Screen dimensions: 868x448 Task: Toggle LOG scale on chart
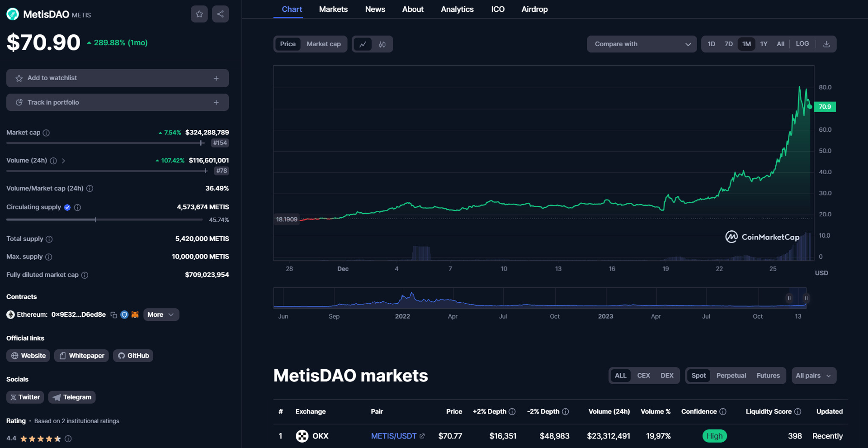(802, 43)
